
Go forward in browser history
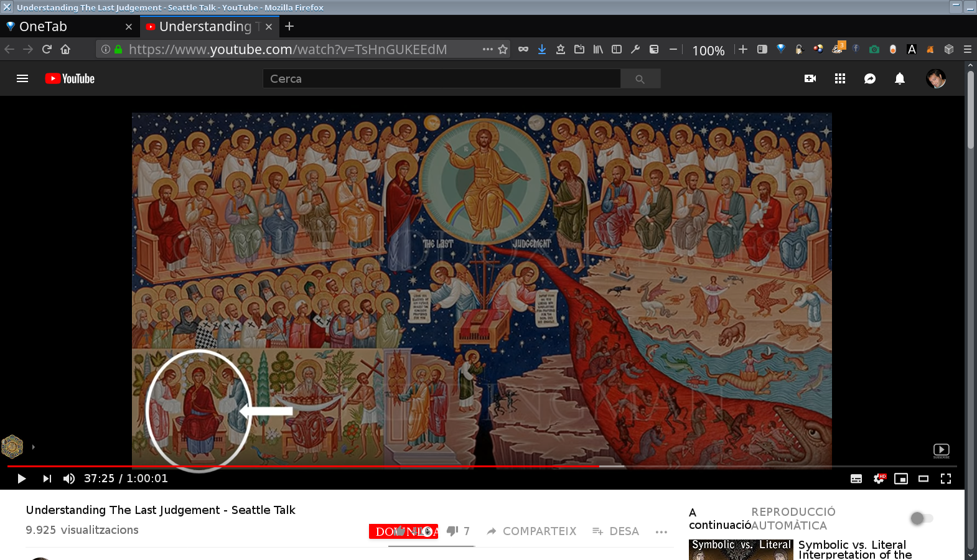click(28, 49)
